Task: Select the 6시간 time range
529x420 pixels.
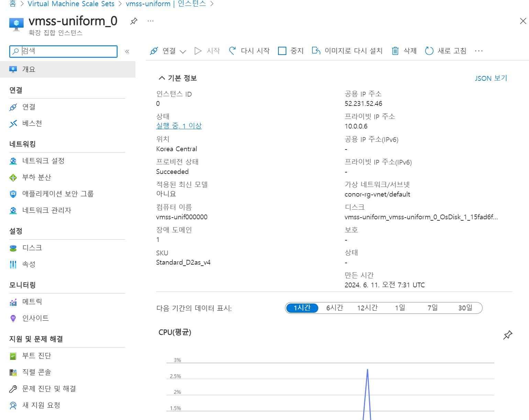Action: 335,308
